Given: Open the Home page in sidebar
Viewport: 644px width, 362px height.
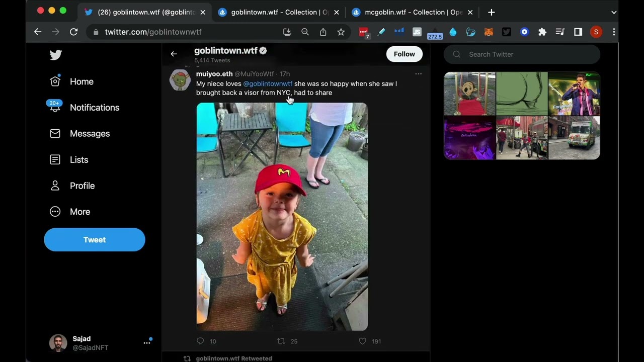Looking at the screenshot, I should (x=71, y=81).
